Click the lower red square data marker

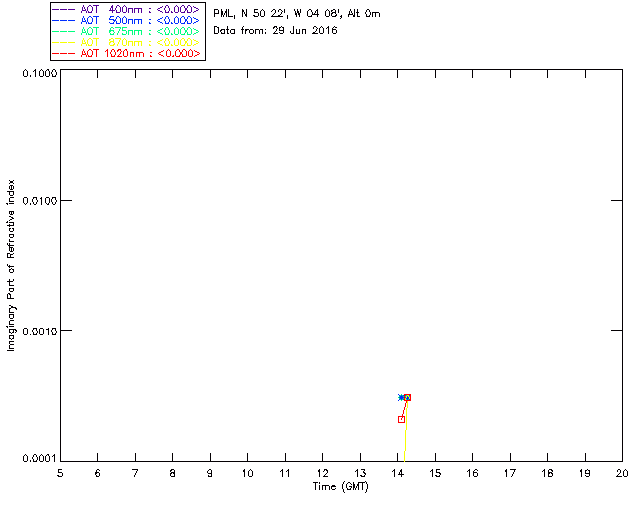pyautogui.click(x=401, y=419)
